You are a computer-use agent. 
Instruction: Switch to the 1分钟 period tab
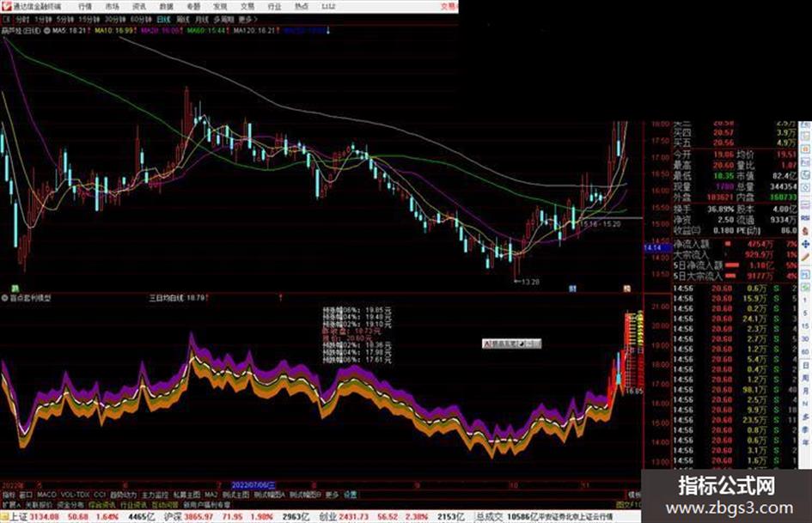point(43,19)
